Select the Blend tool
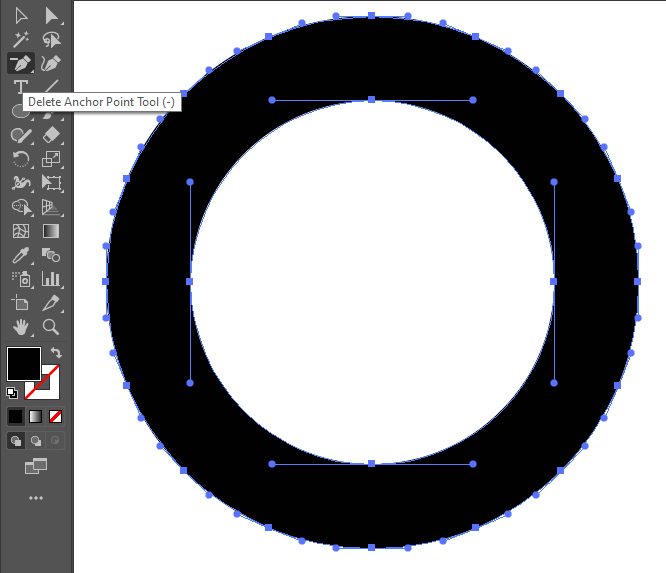Viewport: 666px width, 573px height. [51, 255]
